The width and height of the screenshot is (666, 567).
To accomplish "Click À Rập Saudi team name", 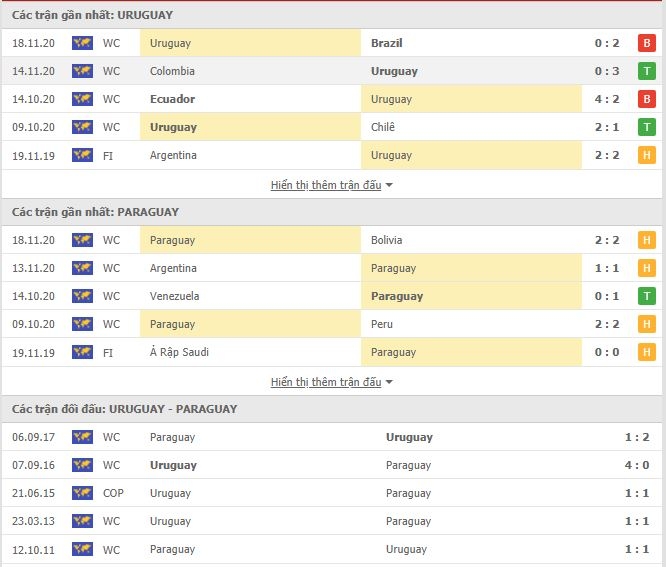I will click(179, 352).
